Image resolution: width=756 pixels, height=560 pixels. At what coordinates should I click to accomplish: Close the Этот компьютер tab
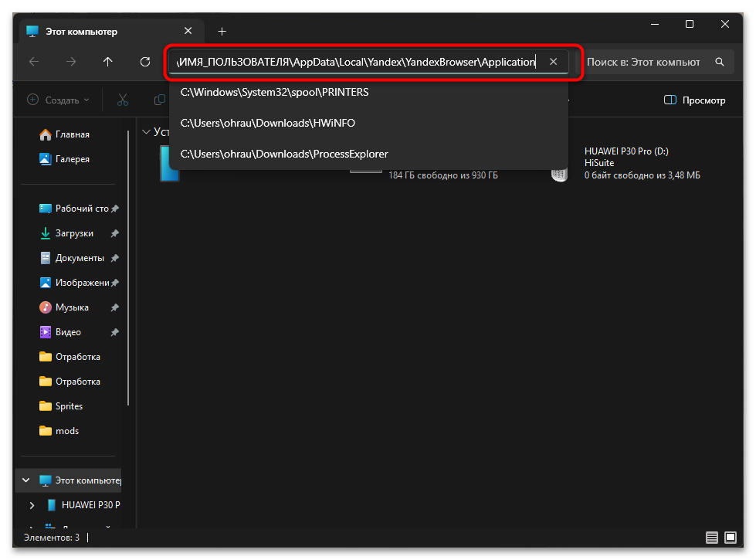(x=188, y=31)
